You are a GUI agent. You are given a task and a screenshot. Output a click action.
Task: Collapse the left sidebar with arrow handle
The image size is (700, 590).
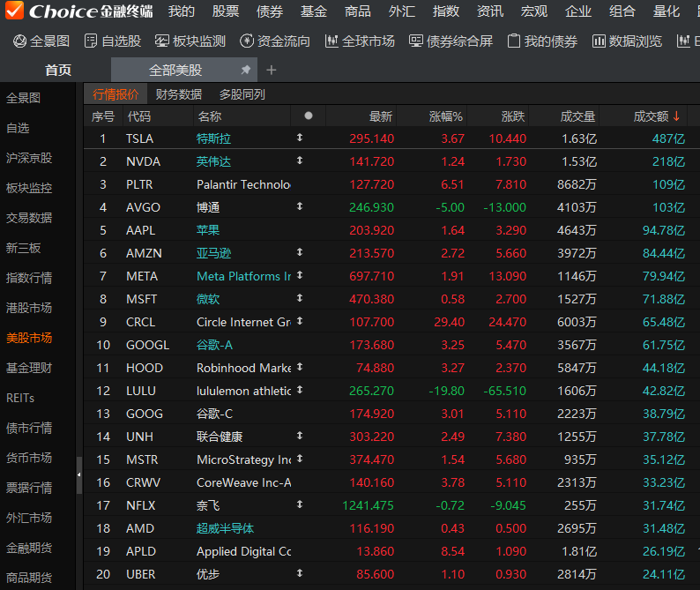pyautogui.click(x=79, y=474)
